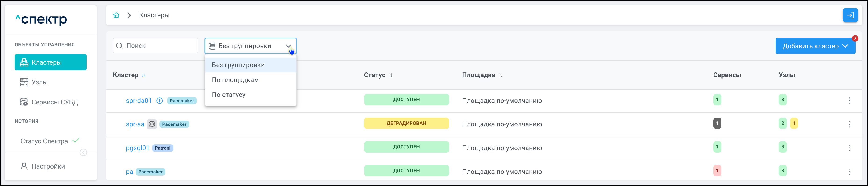Open the pgsql01 cluster link

coord(137,148)
